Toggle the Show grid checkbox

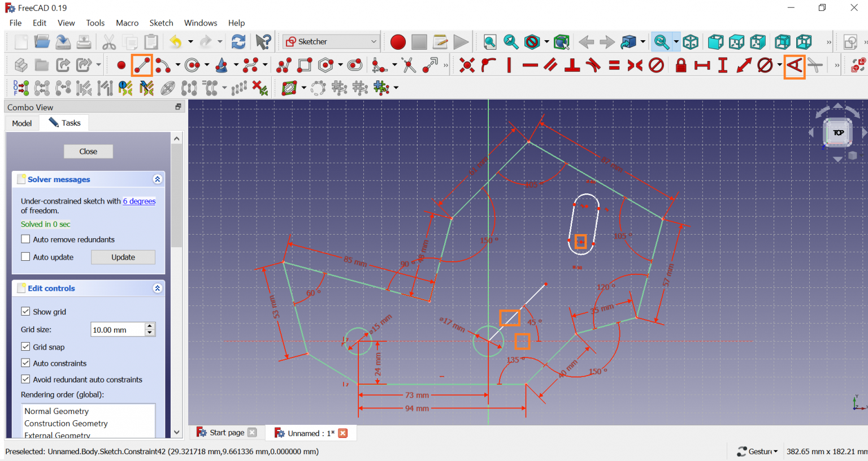click(25, 312)
